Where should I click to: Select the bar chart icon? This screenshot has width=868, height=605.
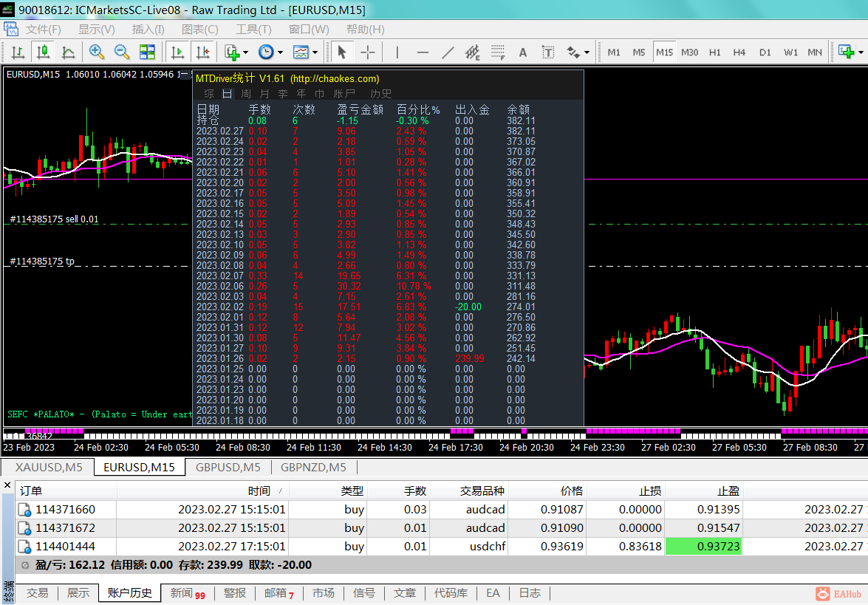18,52
